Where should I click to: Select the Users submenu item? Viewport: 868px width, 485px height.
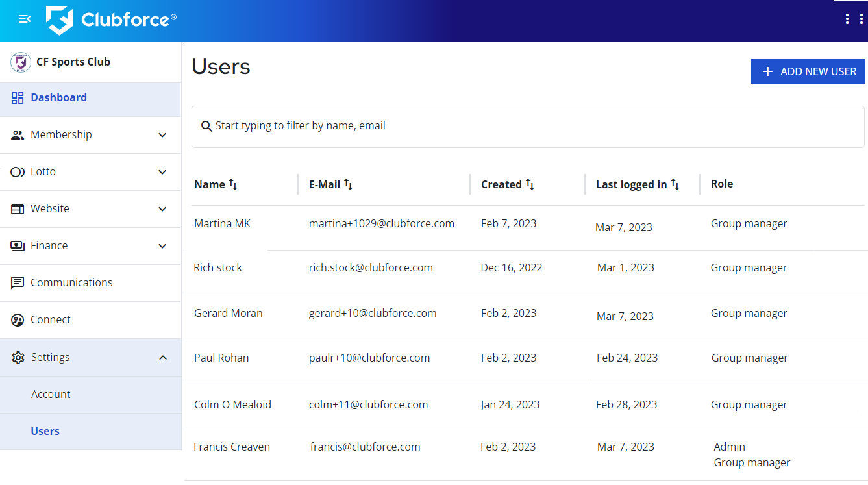point(90,432)
